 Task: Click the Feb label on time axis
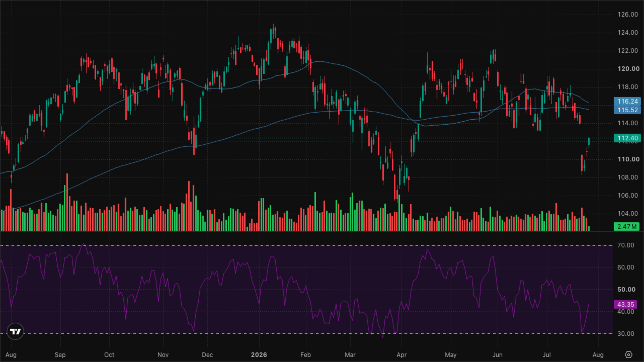[306, 355]
